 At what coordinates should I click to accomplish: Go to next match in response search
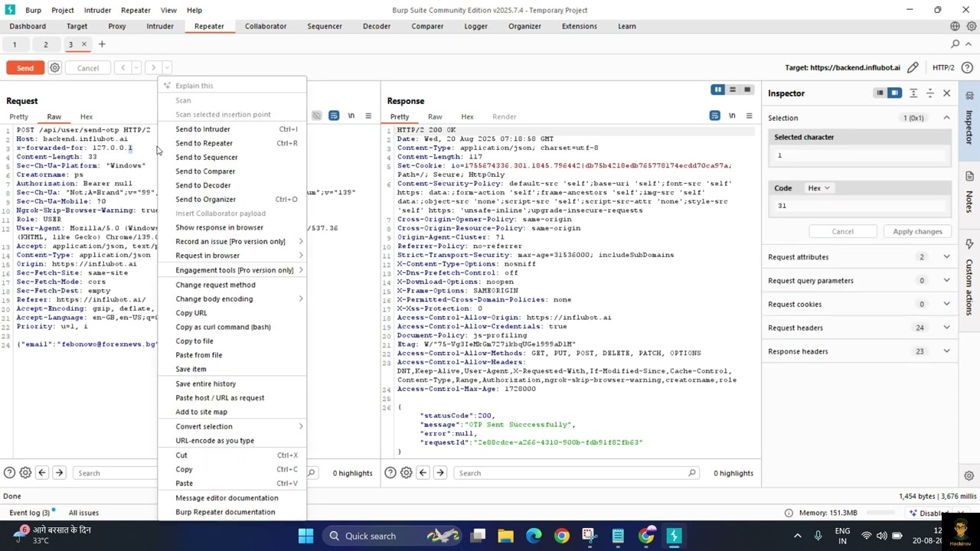click(440, 473)
